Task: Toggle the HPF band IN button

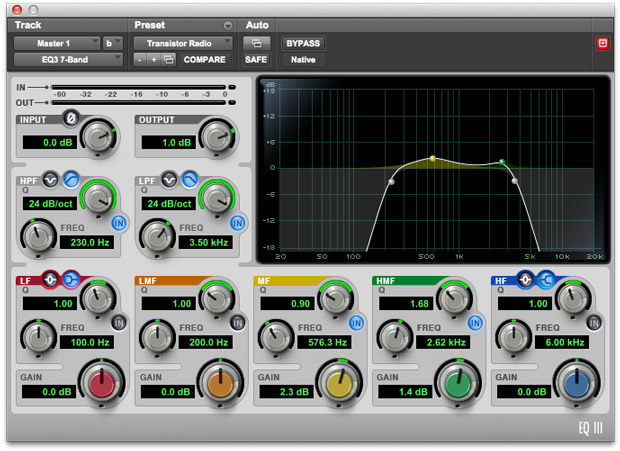Action: [x=119, y=223]
